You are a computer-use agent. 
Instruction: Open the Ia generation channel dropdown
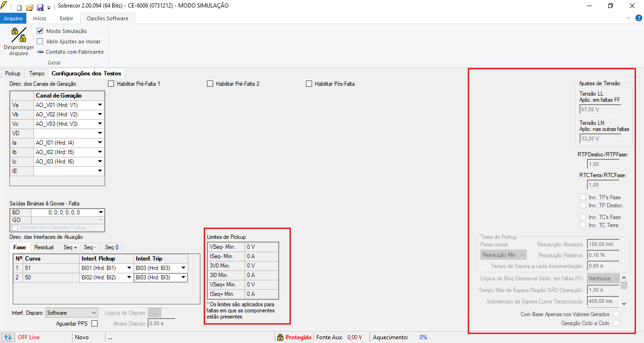point(100,143)
